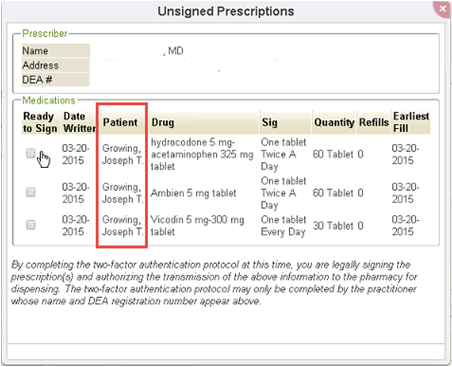Viewport: 452px width, 367px height.
Task: Click the Ready to Sign column header
Action: [x=40, y=122]
